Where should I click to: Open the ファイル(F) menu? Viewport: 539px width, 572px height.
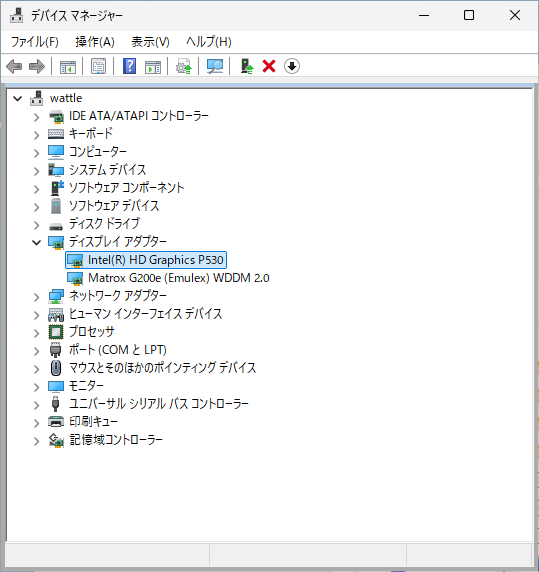pos(35,42)
